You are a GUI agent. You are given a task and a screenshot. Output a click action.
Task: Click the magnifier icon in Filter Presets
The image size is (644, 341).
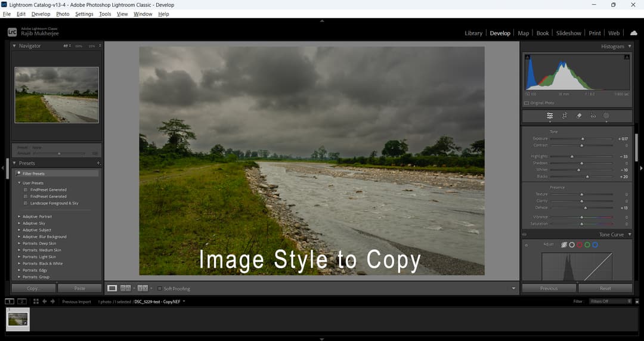pos(18,173)
